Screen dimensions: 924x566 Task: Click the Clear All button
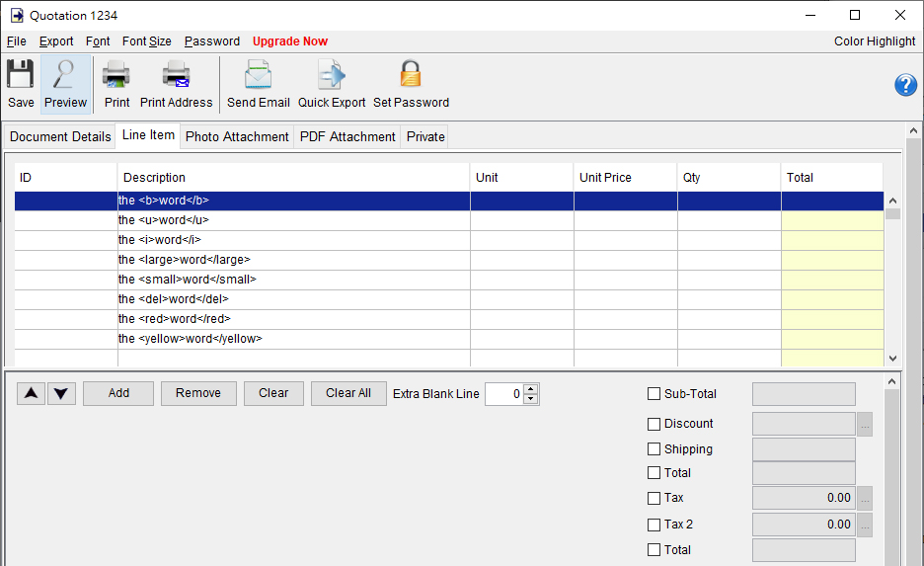[x=348, y=393]
